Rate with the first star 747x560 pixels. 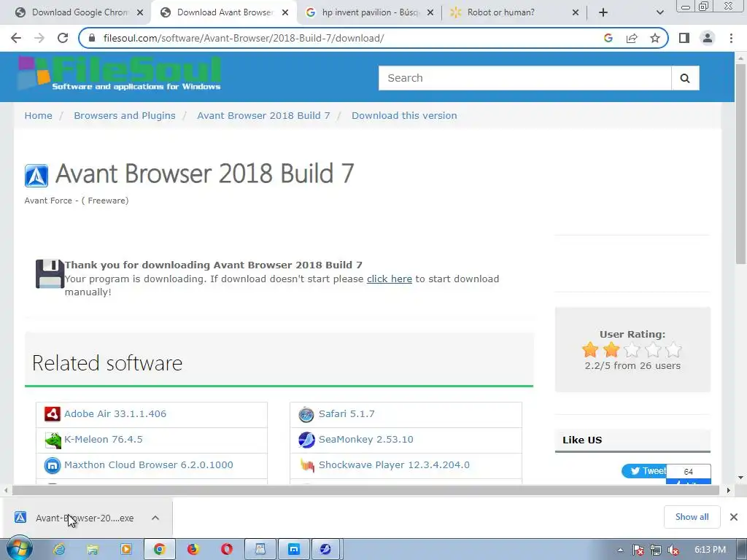[x=590, y=350]
